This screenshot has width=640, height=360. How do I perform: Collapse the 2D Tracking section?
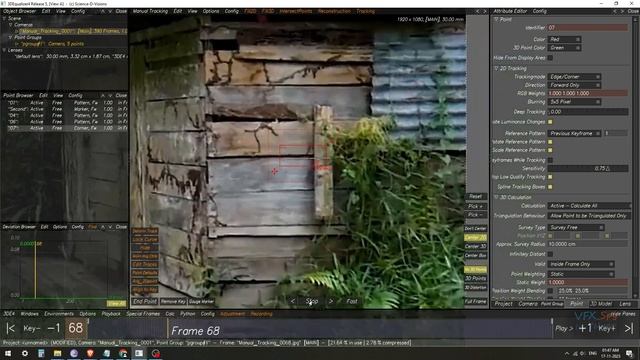coord(496,69)
